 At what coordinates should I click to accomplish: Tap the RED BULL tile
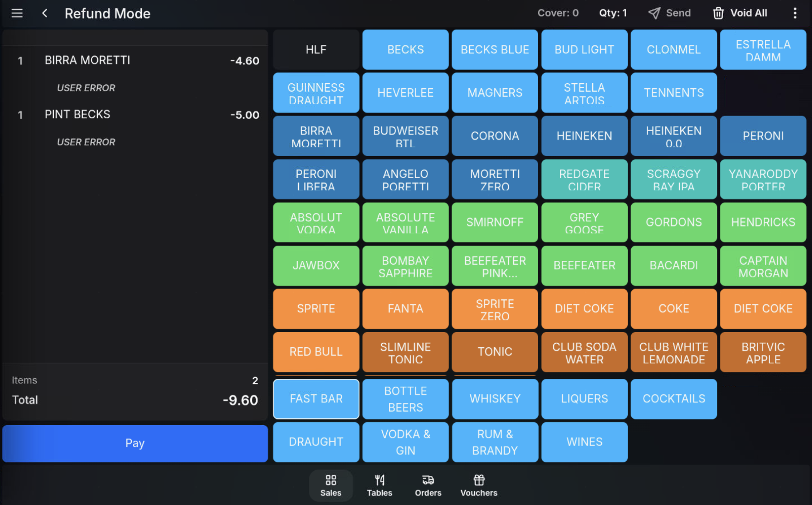(316, 352)
